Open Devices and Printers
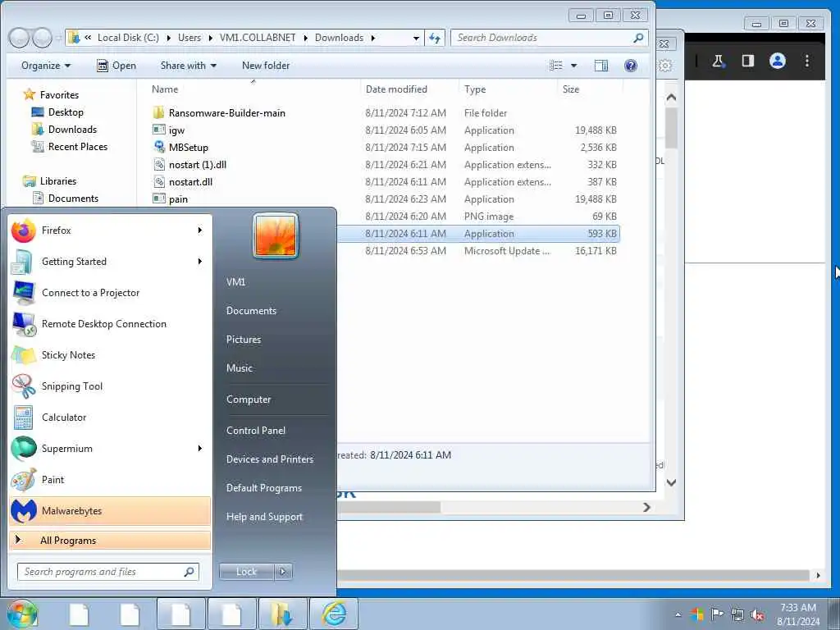840x630 pixels. (x=269, y=459)
